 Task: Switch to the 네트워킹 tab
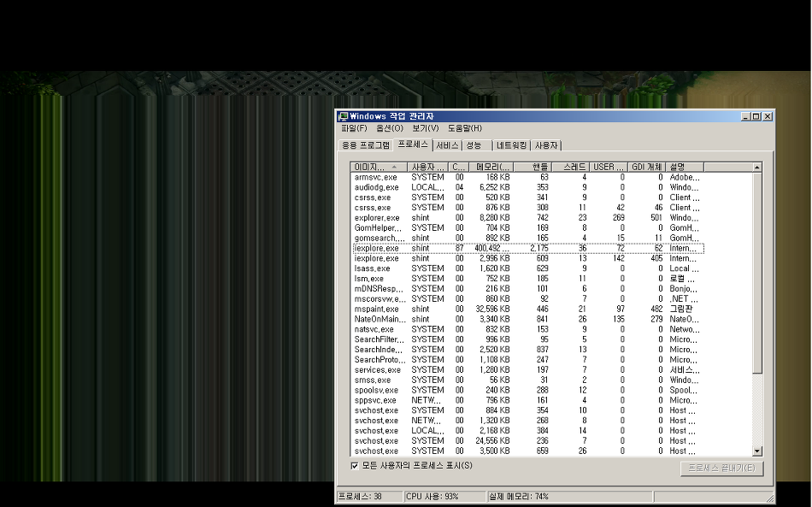click(x=512, y=145)
